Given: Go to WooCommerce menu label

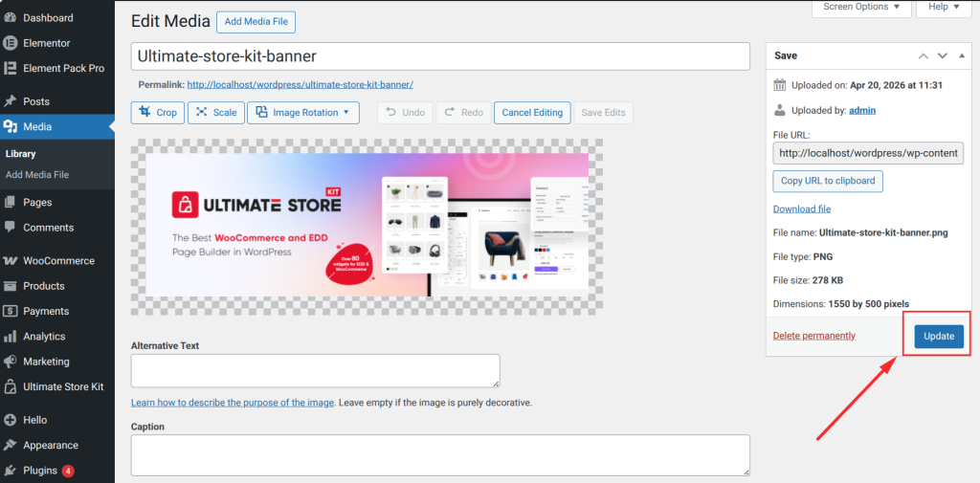Looking at the screenshot, I should point(58,260).
